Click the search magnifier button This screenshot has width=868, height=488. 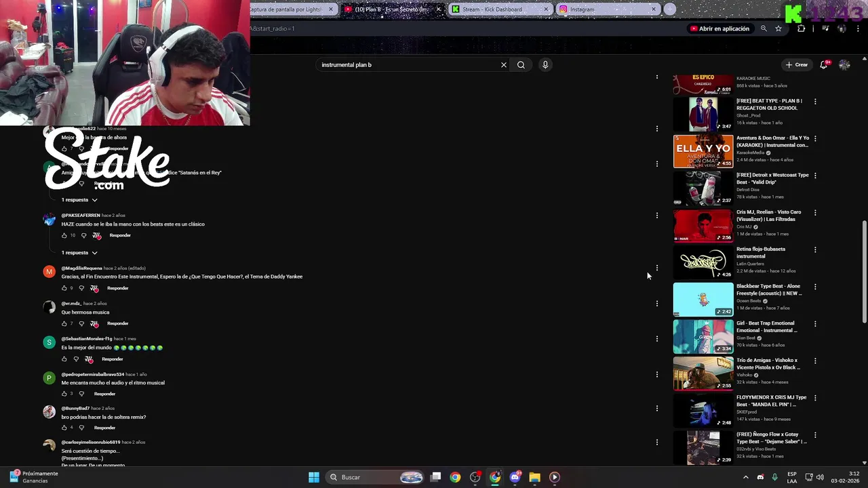[521, 65]
